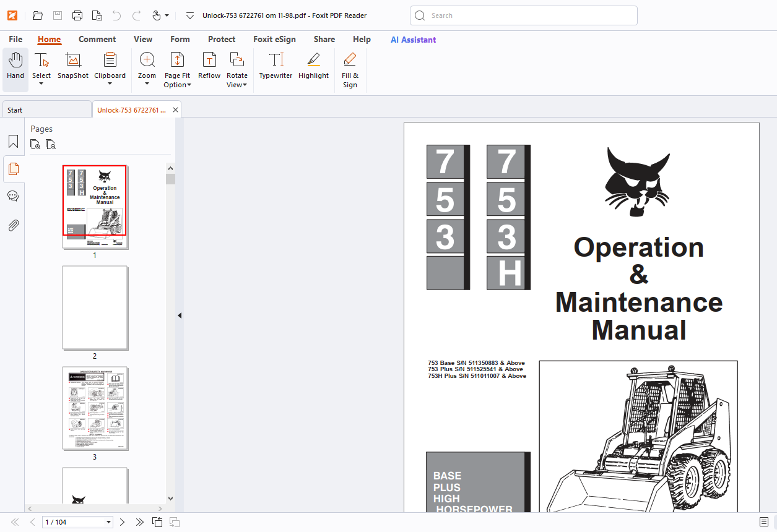Click the Save disk icon
777x532 pixels.
tap(58, 15)
